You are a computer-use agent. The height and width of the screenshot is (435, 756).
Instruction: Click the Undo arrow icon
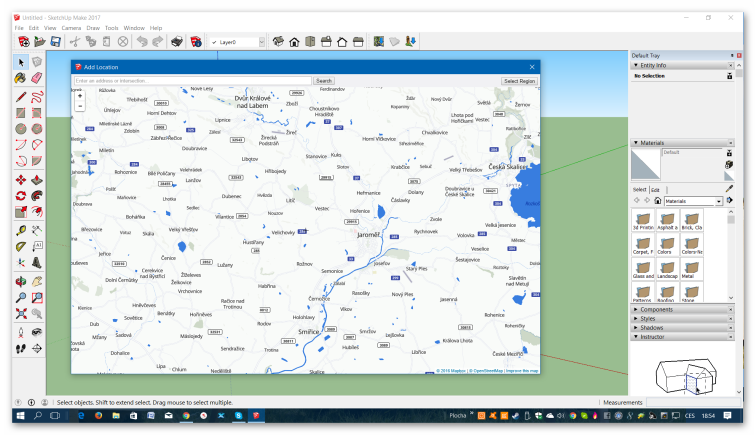click(142, 42)
